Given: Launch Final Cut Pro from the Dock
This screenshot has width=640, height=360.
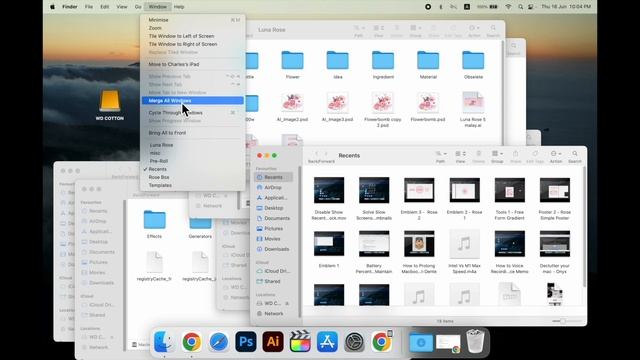Looking at the screenshot, I should [x=300, y=341].
